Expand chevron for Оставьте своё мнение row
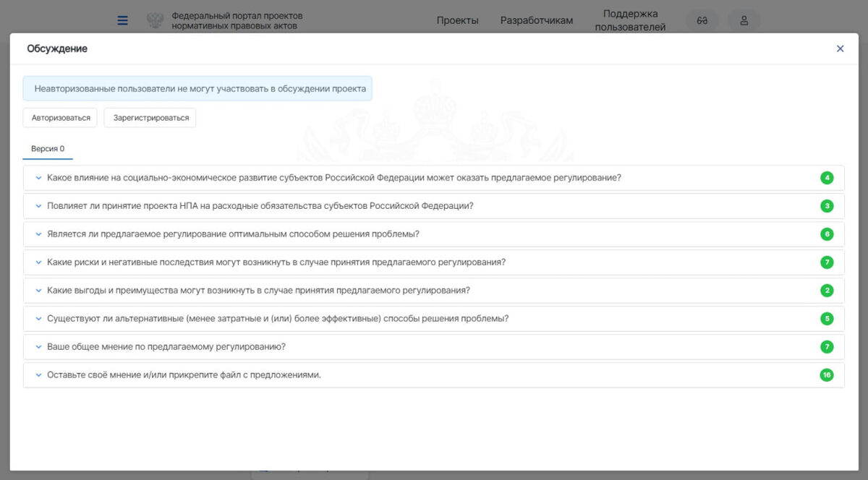The height and width of the screenshot is (480, 868). (38, 375)
